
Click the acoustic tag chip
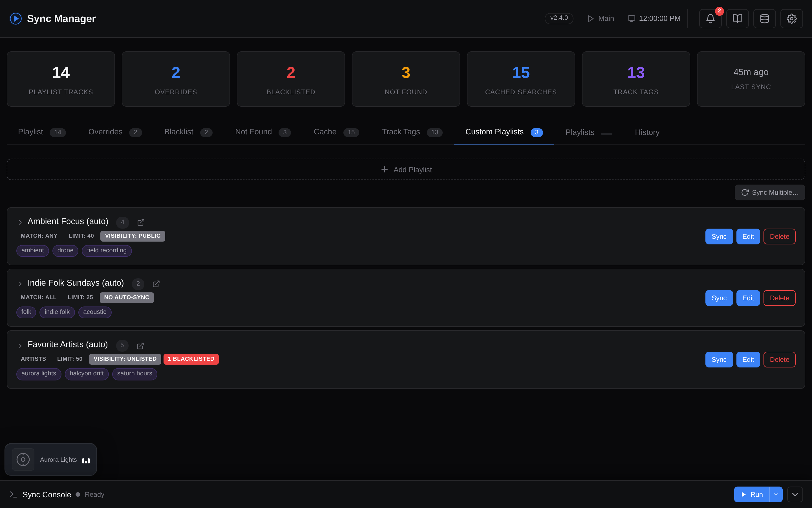click(95, 312)
